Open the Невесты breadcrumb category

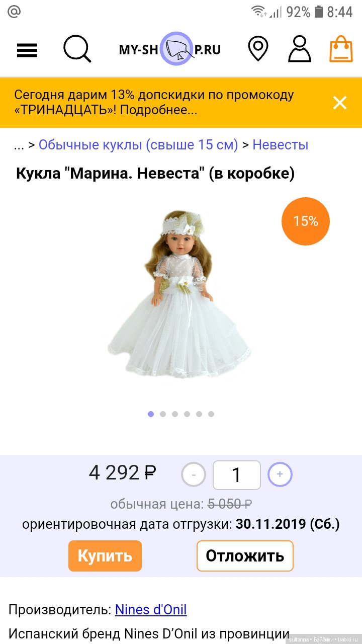tap(280, 145)
